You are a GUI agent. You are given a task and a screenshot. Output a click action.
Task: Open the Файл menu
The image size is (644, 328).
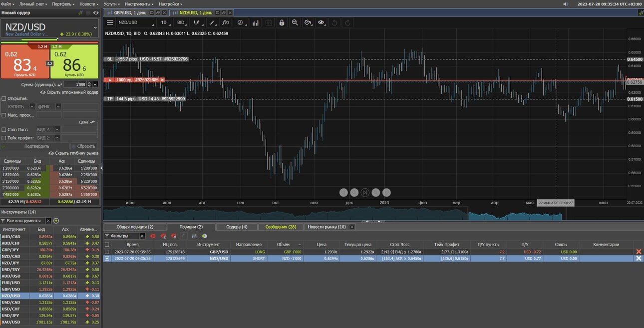click(x=7, y=3)
